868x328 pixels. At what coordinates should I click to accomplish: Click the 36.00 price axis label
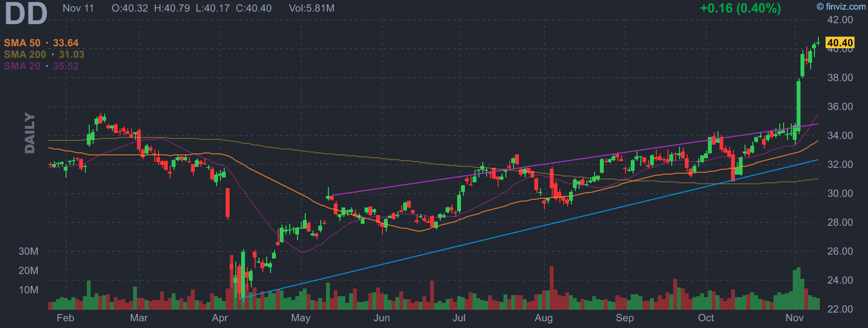840,107
